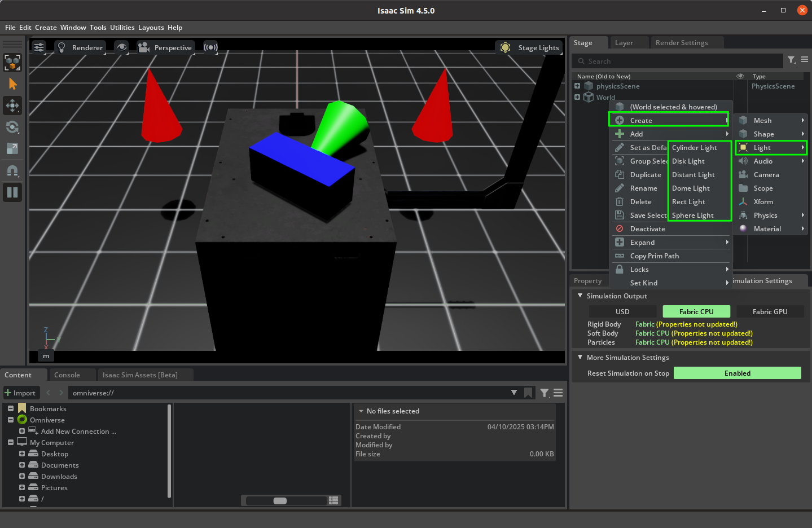Screen dimensions: 812x528
Task: Open the Add submenu in context menu
Action: pos(671,134)
